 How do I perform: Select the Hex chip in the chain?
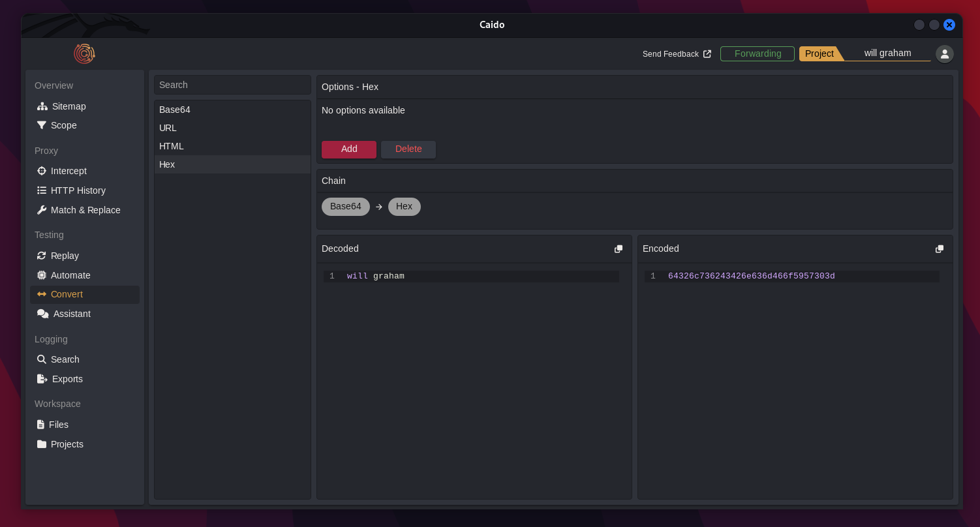[405, 207]
